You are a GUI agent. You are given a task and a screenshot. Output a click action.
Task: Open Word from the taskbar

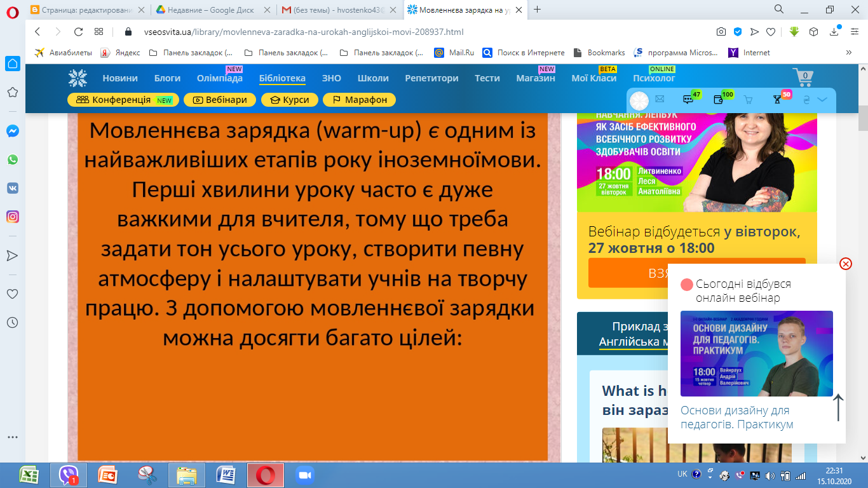[x=226, y=475]
